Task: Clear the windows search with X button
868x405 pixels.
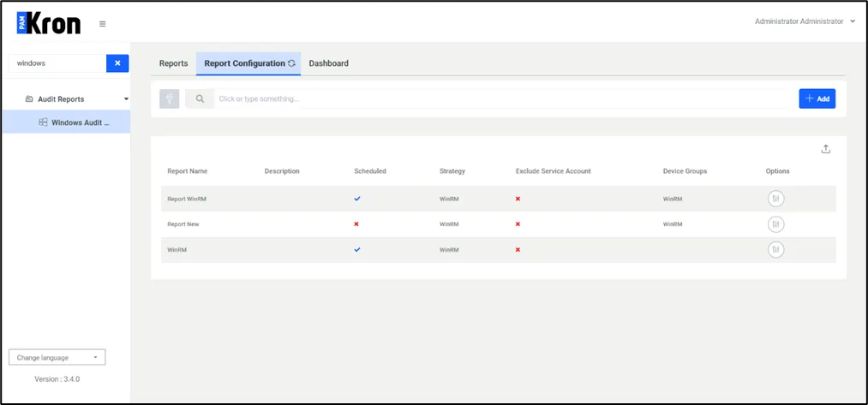Action: 117,63
